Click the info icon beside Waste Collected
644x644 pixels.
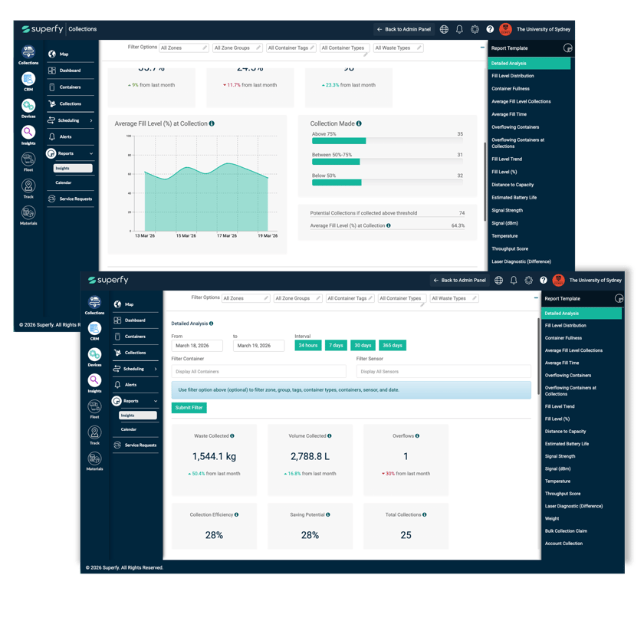[x=232, y=436]
